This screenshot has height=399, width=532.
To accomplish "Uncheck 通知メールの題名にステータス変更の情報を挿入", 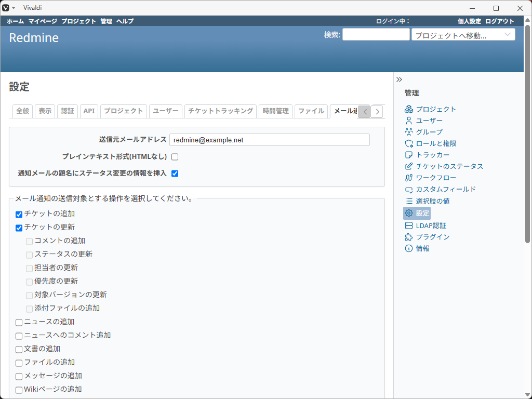I will (x=175, y=174).
